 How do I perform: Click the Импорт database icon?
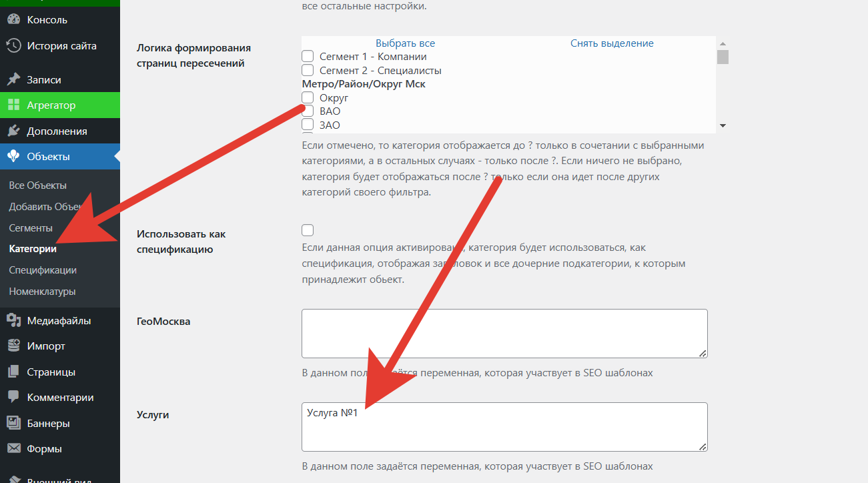click(13, 346)
